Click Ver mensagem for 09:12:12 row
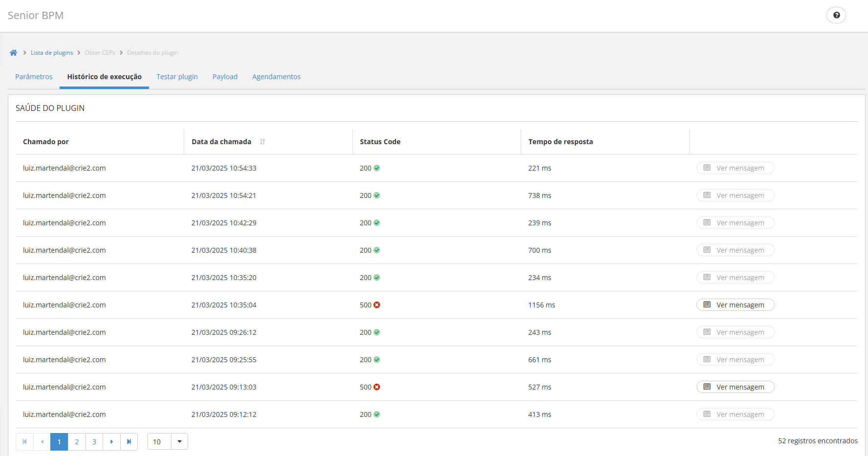Image resolution: width=868 pixels, height=456 pixels. pyautogui.click(x=736, y=414)
